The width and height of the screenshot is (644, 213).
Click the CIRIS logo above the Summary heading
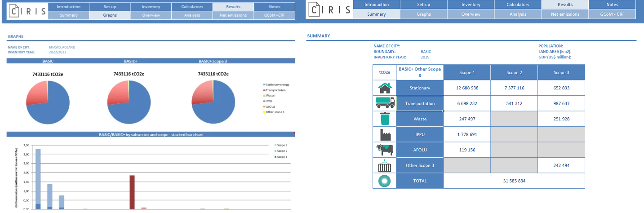[329, 9]
